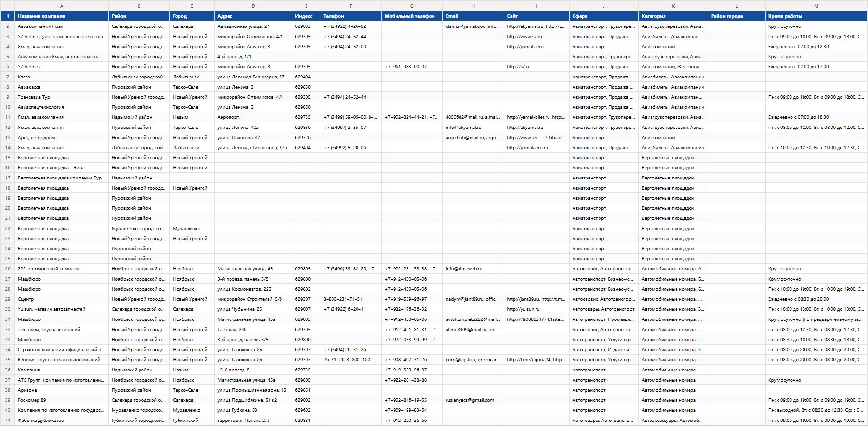Image resolution: width=868 pixels, height=434 pixels.
Task: Select phone cell '8–800–234–71–51'
Action: pos(351,299)
